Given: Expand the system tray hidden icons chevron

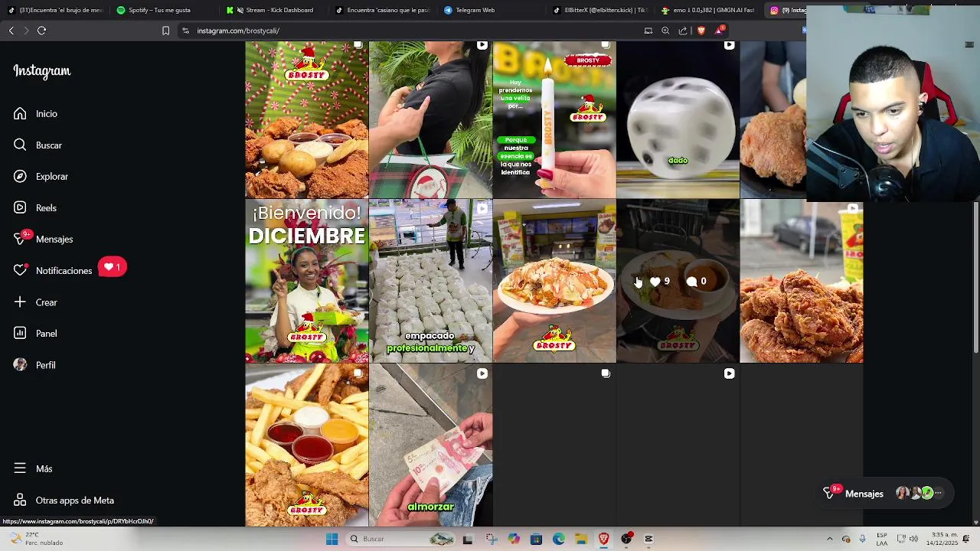Looking at the screenshot, I should [829, 539].
